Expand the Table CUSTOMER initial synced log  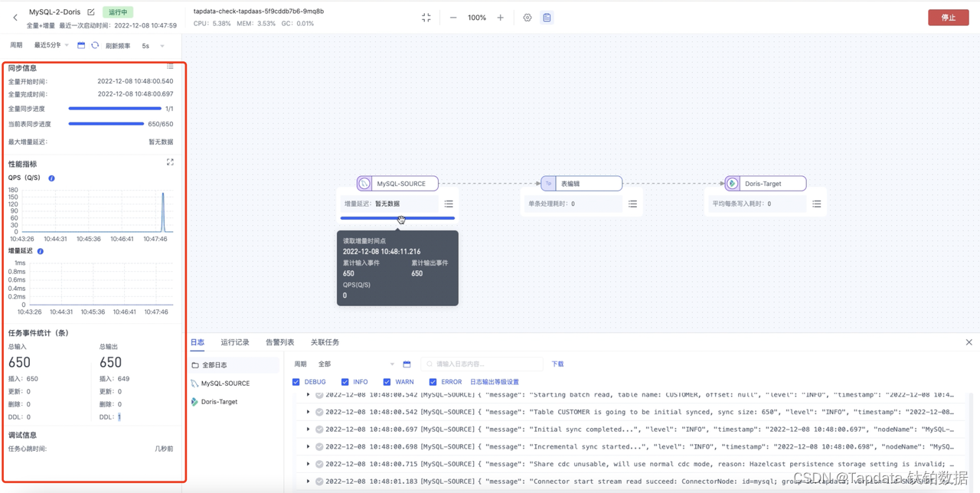click(x=309, y=412)
